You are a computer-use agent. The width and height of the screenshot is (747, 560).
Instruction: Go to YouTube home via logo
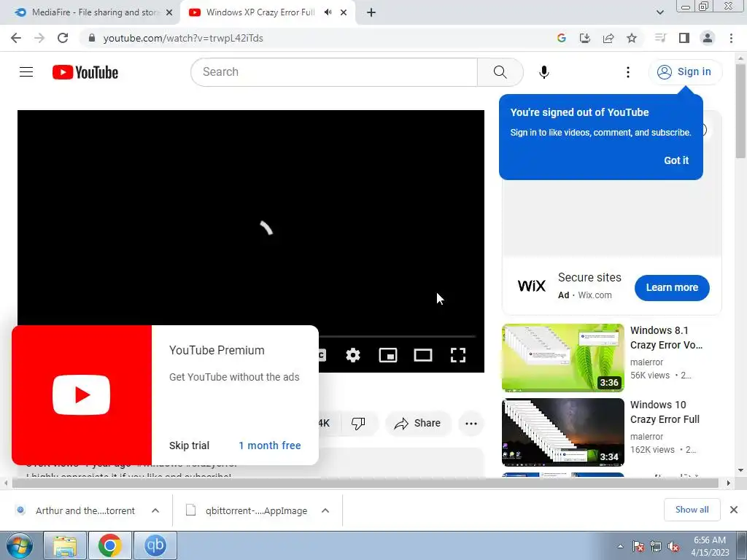pyautogui.click(x=85, y=72)
